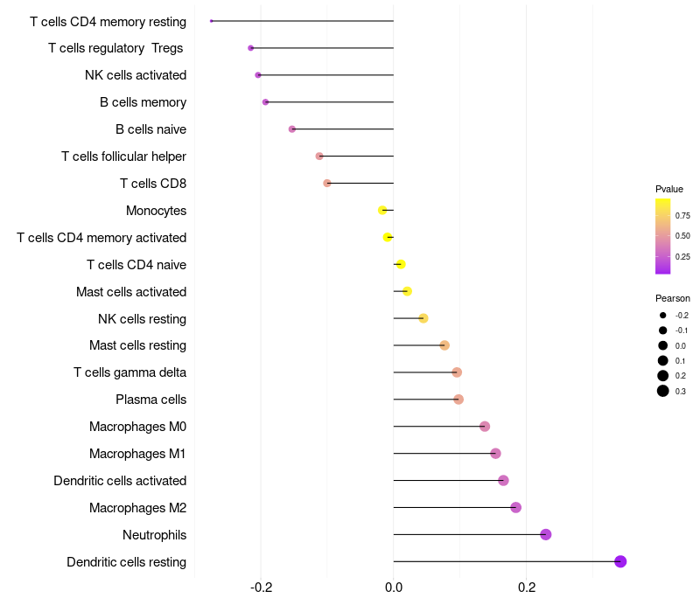The width and height of the screenshot is (700, 612).
Task: Click the T cells follicular helper dot
Action: coord(319,156)
